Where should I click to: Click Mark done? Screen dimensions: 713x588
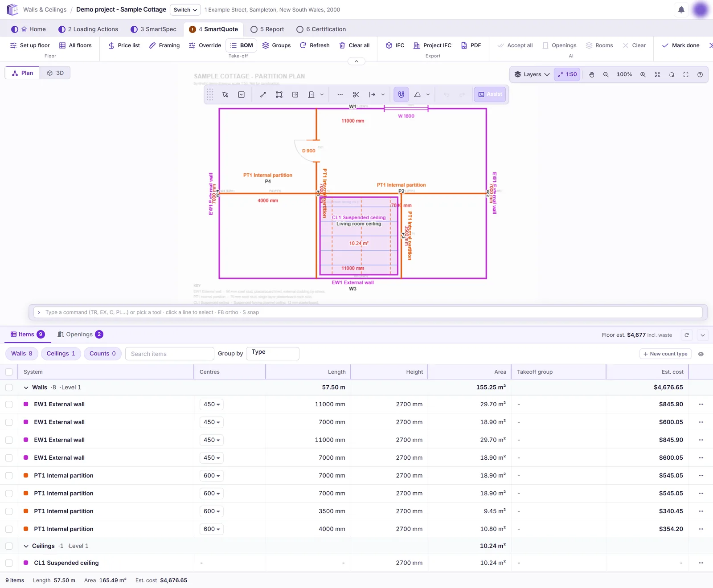tap(680, 45)
